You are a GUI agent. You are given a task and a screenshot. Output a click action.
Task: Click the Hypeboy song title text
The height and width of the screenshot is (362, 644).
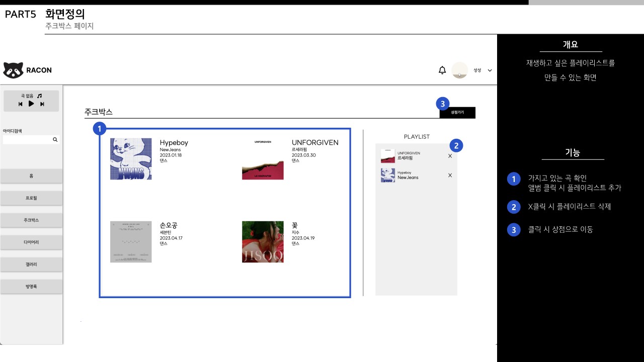[174, 143]
